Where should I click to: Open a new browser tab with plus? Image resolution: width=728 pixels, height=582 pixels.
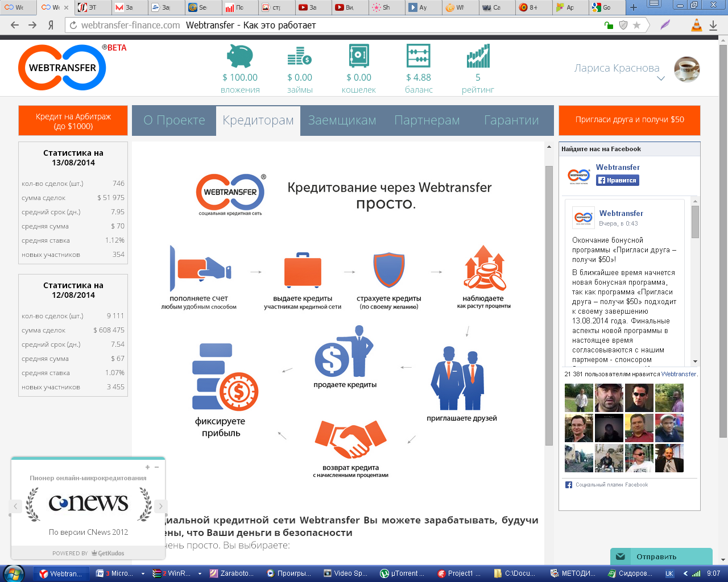point(634,7)
